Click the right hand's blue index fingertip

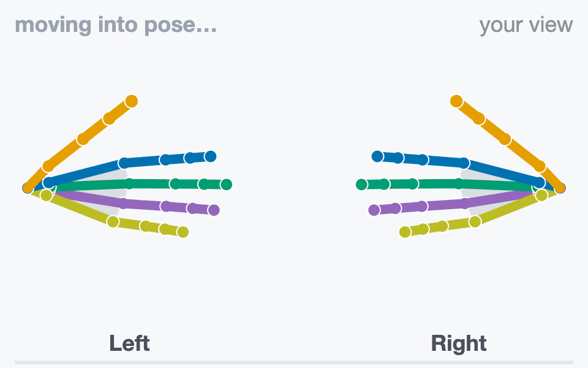tap(378, 156)
